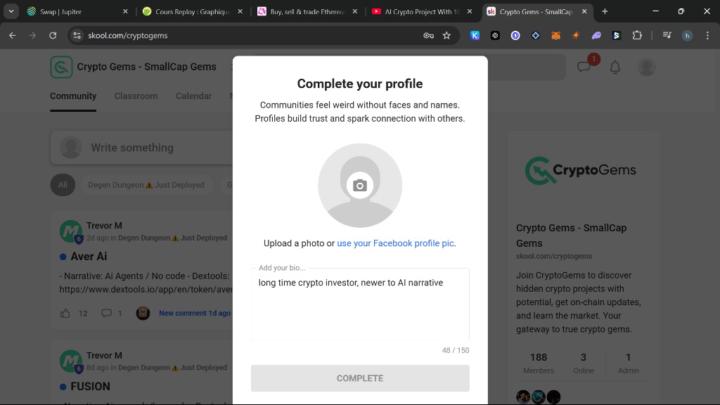The image size is (720, 405).
Task: Open the Classroom tab
Action: tap(136, 96)
